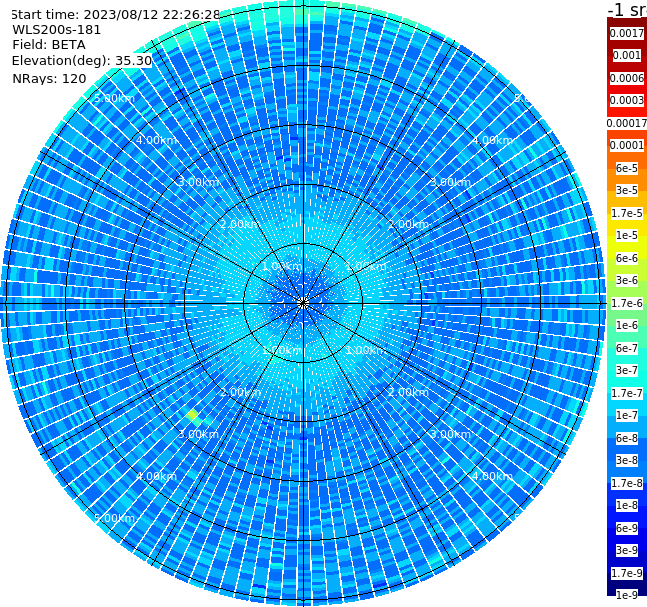The image size is (647, 607).
Task: Click the 'NRays: 120' label
Action: point(49,78)
